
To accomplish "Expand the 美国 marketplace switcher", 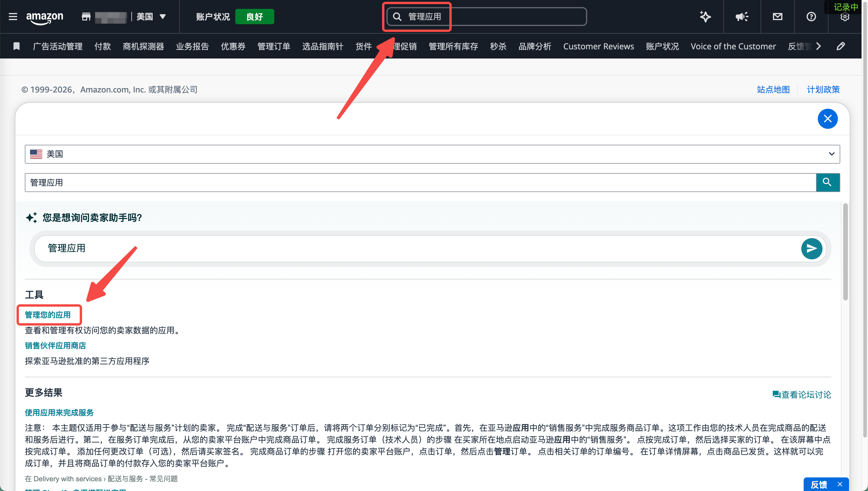I will 151,17.
